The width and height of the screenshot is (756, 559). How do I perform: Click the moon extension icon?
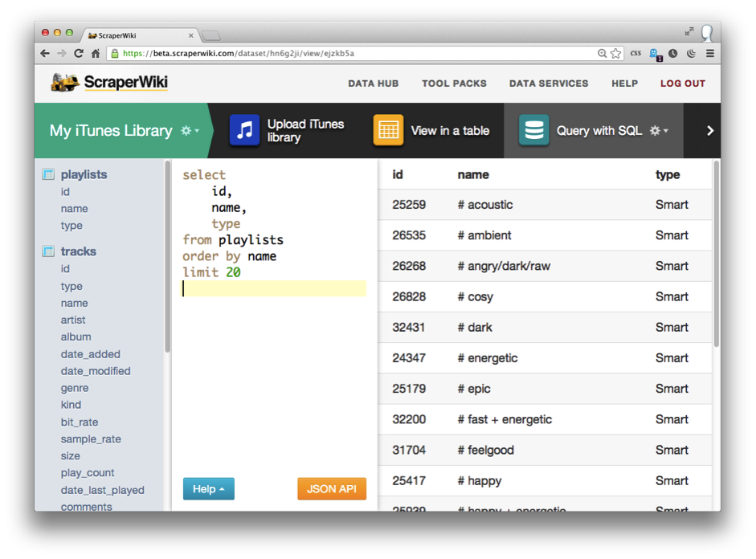coord(692,54)
